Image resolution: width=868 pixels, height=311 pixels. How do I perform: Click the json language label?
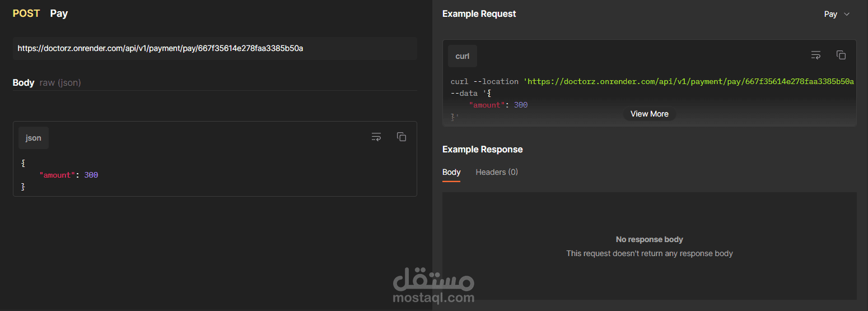(x=34, y=138)
